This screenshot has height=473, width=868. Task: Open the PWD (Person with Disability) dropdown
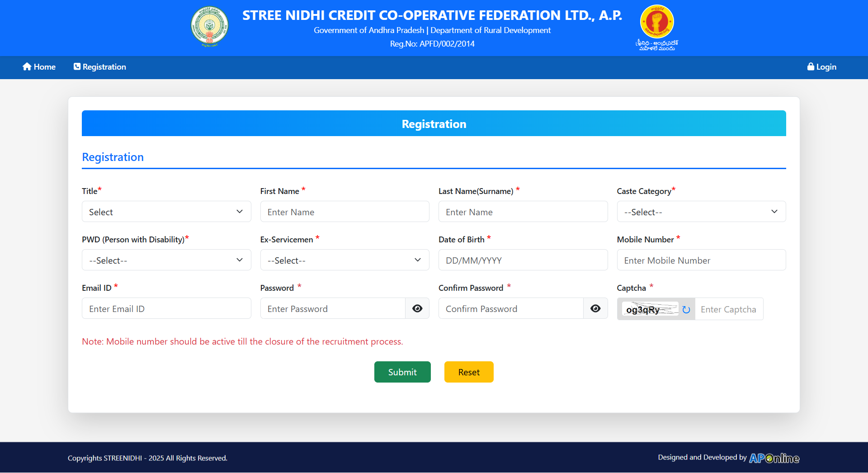click(x=166, y=260)
